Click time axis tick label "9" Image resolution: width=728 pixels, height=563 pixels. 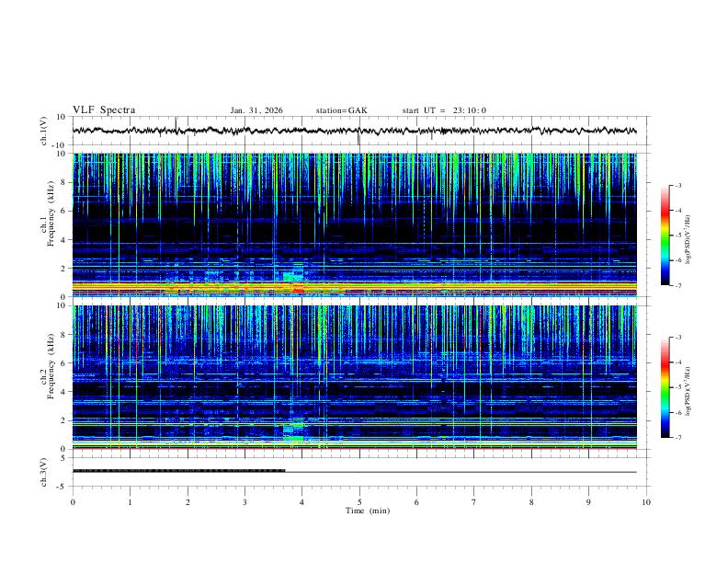(x=589, y=502)
